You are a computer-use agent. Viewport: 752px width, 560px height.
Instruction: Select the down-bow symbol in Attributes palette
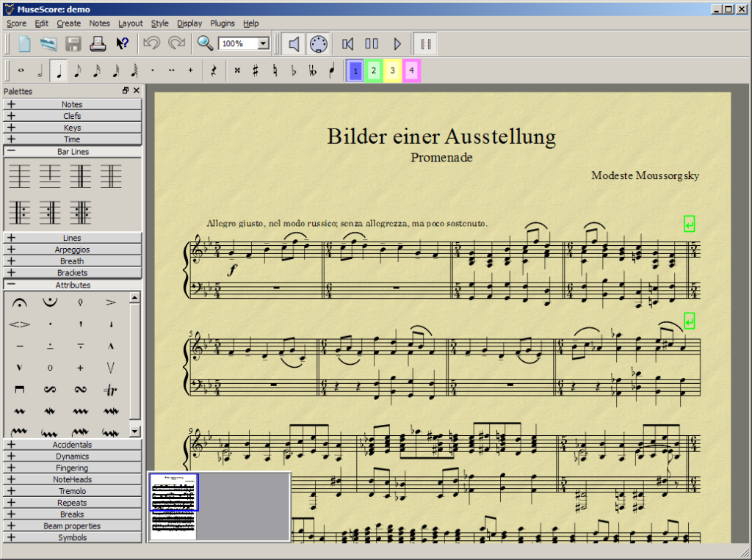tap(20, 390)
